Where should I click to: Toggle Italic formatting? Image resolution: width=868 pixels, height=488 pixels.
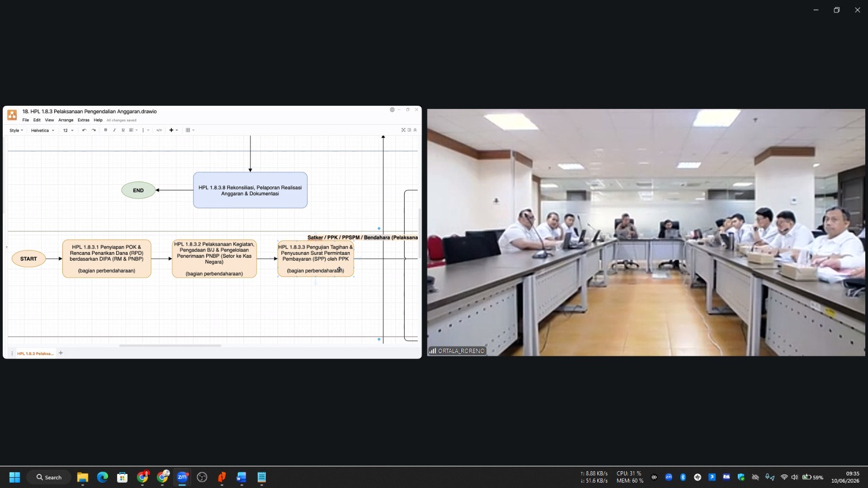(x=114, y=130)
